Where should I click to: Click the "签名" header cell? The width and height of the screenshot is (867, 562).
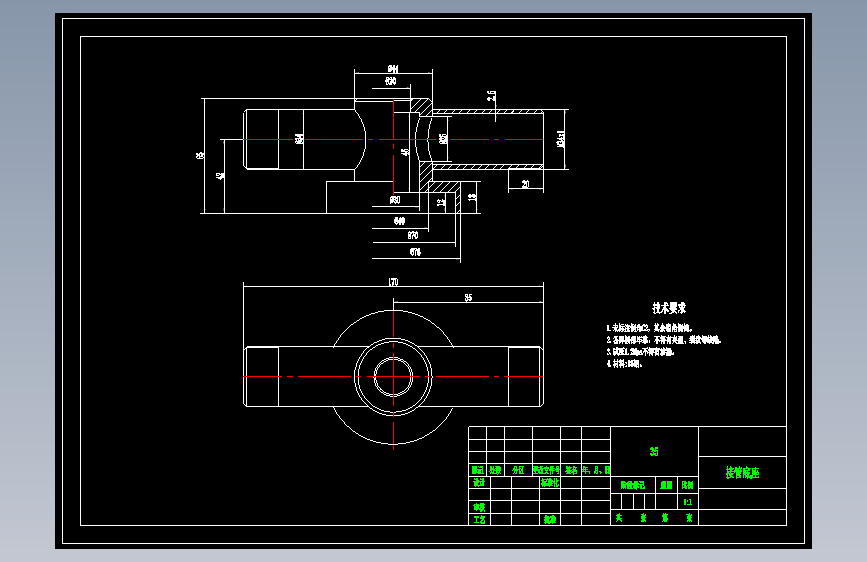[571, 470]
